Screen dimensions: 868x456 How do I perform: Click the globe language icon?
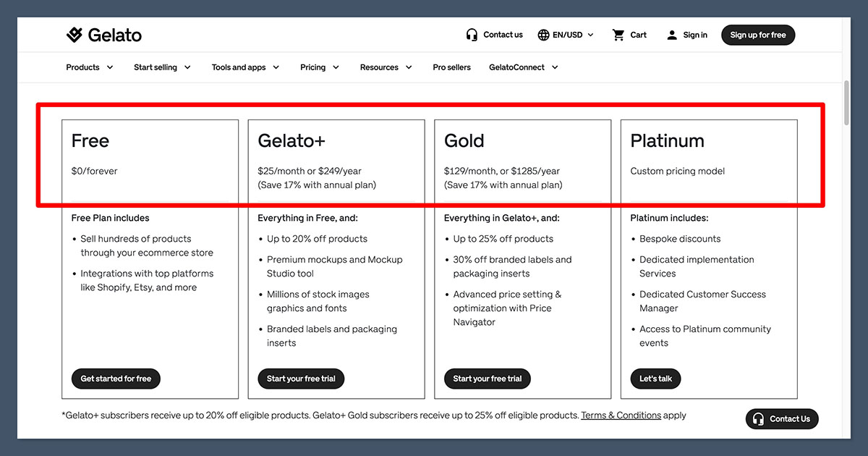[x=542, y=34]
